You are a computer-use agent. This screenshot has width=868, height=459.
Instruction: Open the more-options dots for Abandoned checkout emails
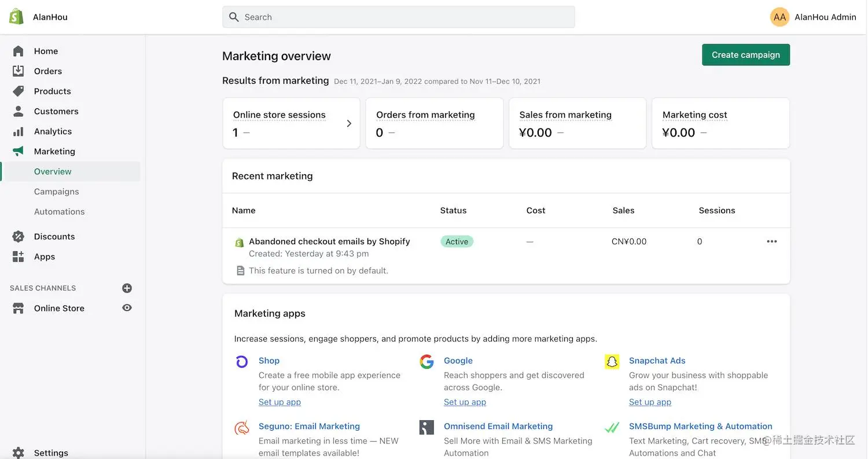tap(771, 241)
